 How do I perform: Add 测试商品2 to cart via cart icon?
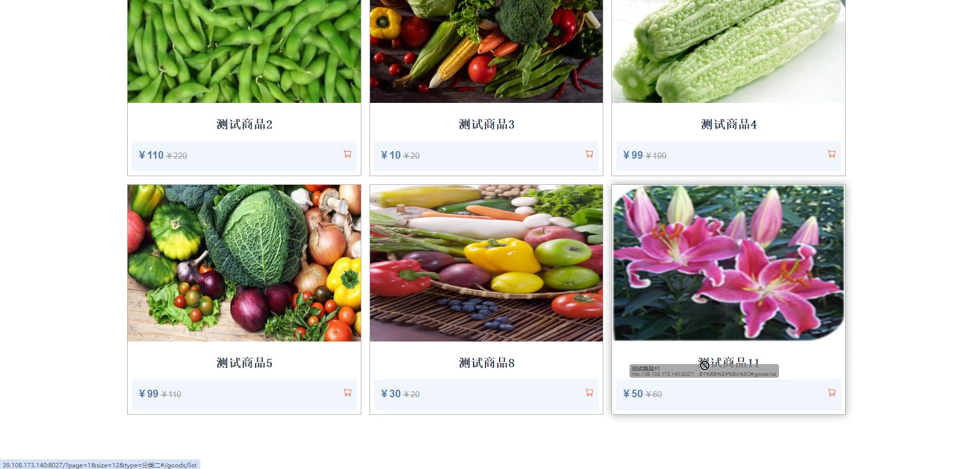pyautogui.click(x=347, y=154)
